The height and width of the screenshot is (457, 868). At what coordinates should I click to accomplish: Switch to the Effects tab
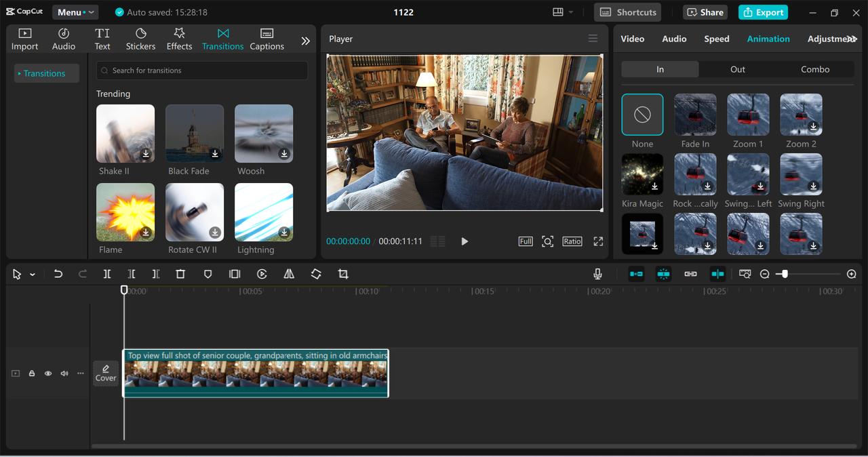[179, 39]
